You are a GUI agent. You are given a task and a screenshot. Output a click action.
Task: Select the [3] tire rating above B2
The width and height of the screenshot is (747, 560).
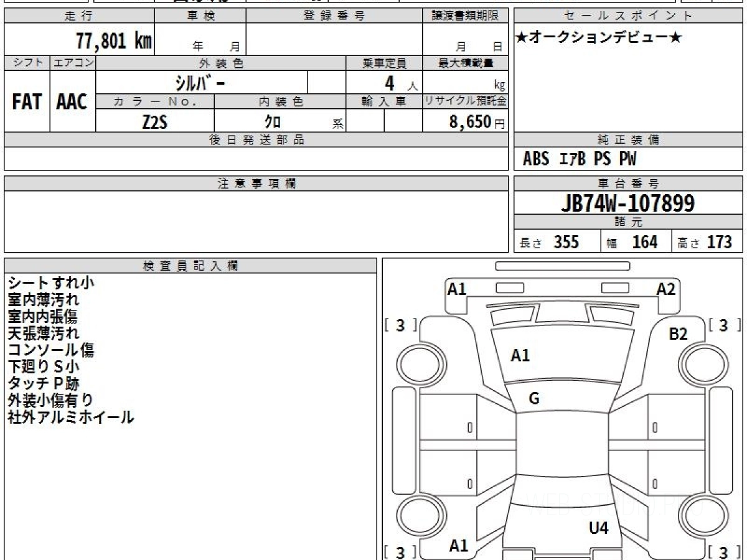point(723,325)
